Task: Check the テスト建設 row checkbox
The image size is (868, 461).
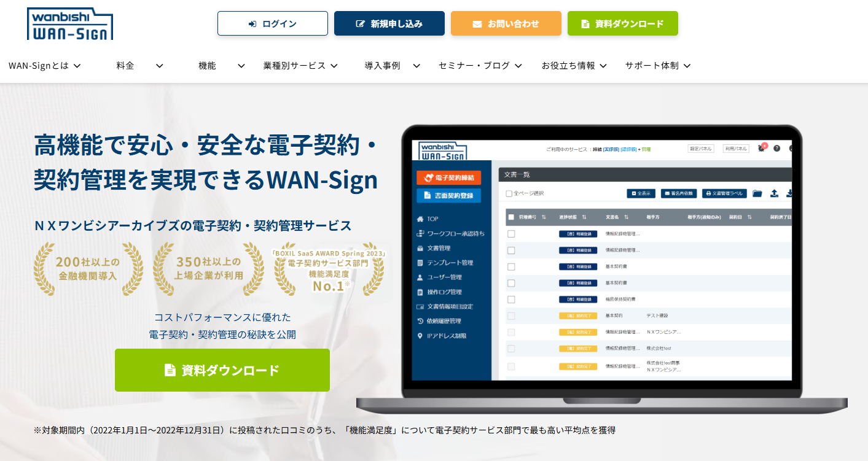Action: (x=511, y=316)
